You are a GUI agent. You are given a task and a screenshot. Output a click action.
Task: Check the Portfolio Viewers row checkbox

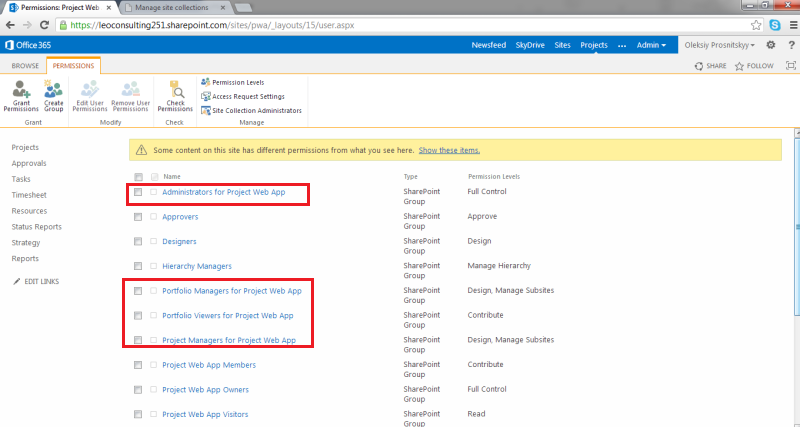click(138, 316)
